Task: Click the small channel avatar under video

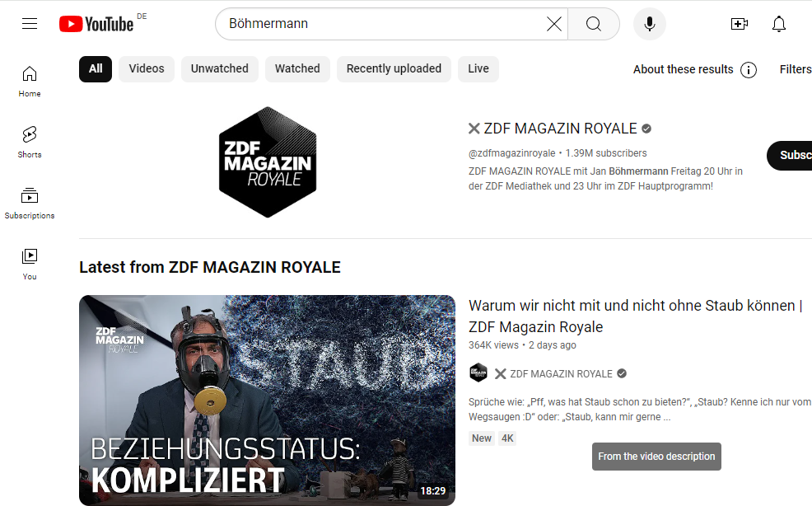Action: pos(478,372)
